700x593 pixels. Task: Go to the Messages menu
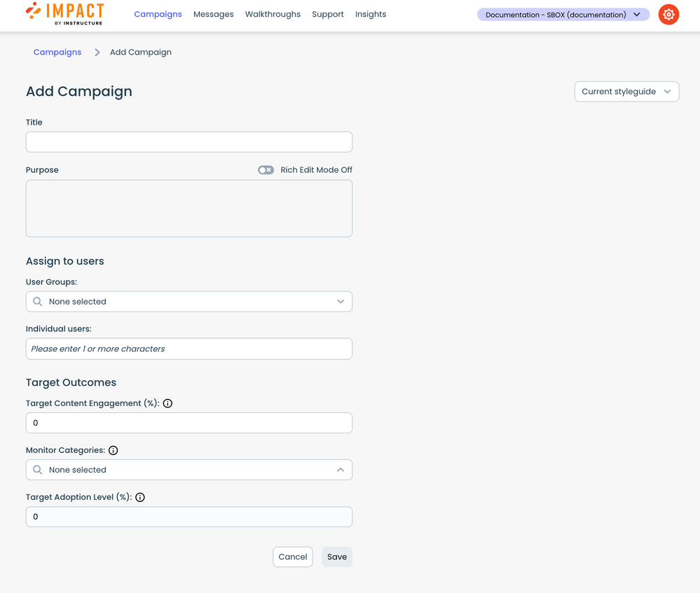click(x=213, y=15)
